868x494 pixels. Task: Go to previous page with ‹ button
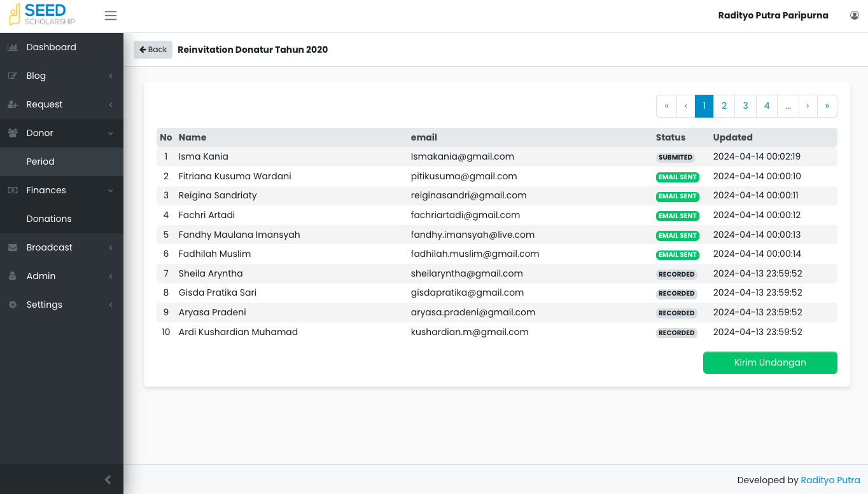pos(685,106)
